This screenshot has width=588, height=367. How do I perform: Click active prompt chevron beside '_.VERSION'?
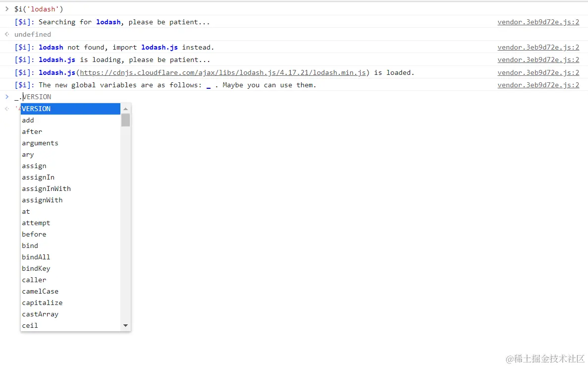(x=7, y=97)
